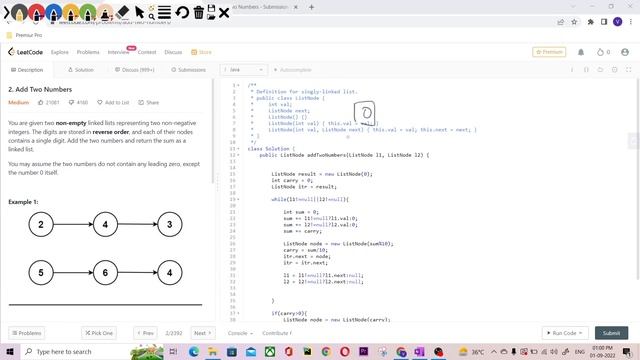Screen dimensions: 640x360
Task: Open the Store nav link
Action: (201, 52)
